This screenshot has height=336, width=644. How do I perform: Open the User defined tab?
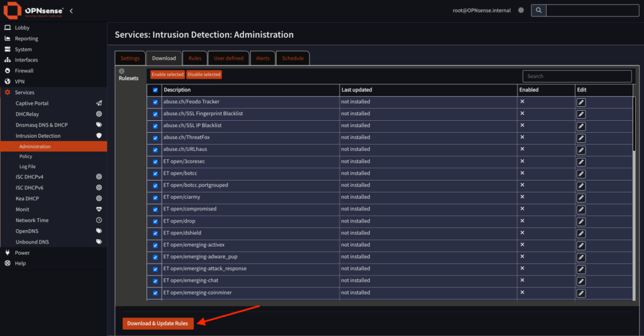(228, 59)
